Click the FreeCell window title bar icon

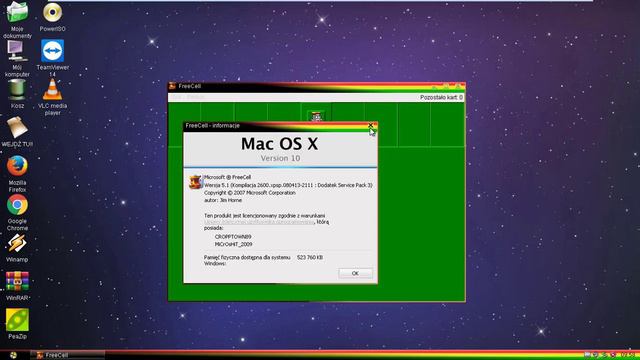click(172, 86)
